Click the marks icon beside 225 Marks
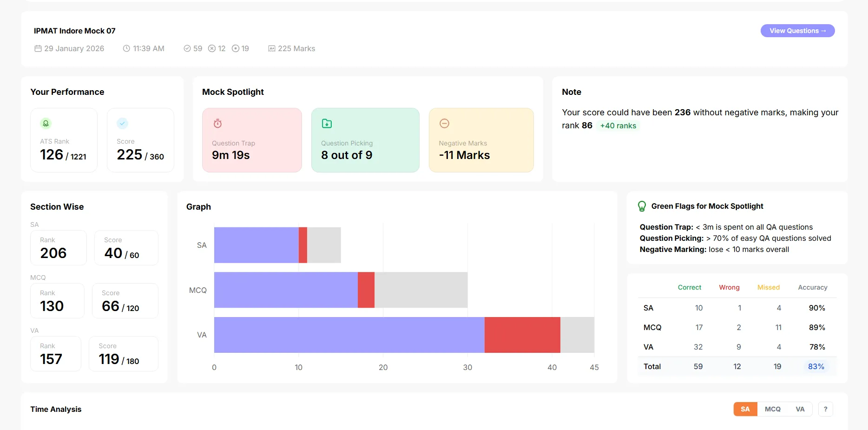This screenshot has width=868, height=430. [x=272, y=48]
